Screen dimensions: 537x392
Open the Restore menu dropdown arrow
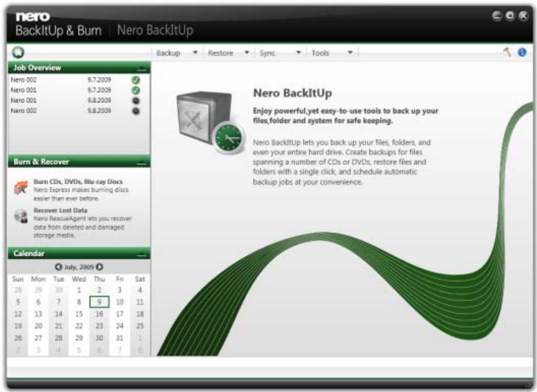247,52
